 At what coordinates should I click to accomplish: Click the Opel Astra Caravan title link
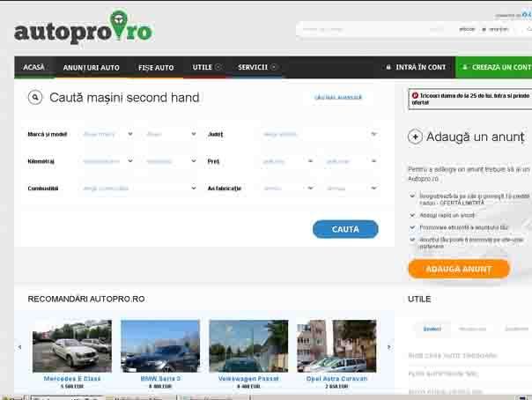pyautogui.click(x=336, y=379)
